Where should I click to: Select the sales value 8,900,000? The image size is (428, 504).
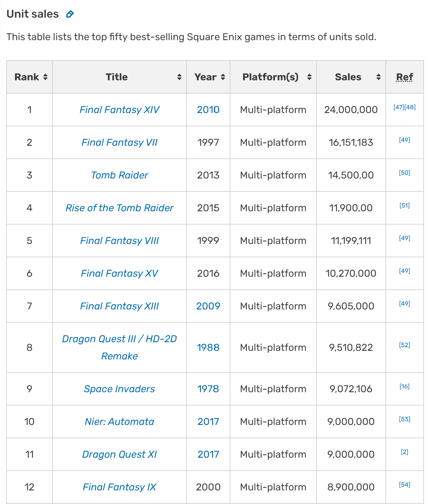tap(351, 487)
